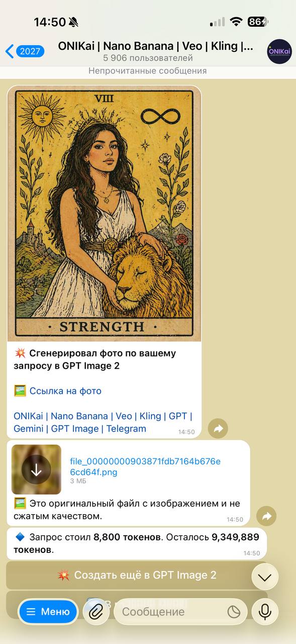The width and height of the screenshot is (296, 644).
Task: Tap Создать ещё в GPT Image 2
Action: (137, 575)
